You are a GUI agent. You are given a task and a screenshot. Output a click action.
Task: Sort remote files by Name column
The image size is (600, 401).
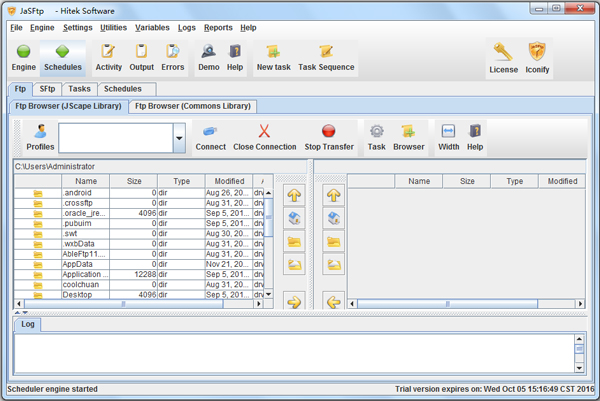(419, 181)
